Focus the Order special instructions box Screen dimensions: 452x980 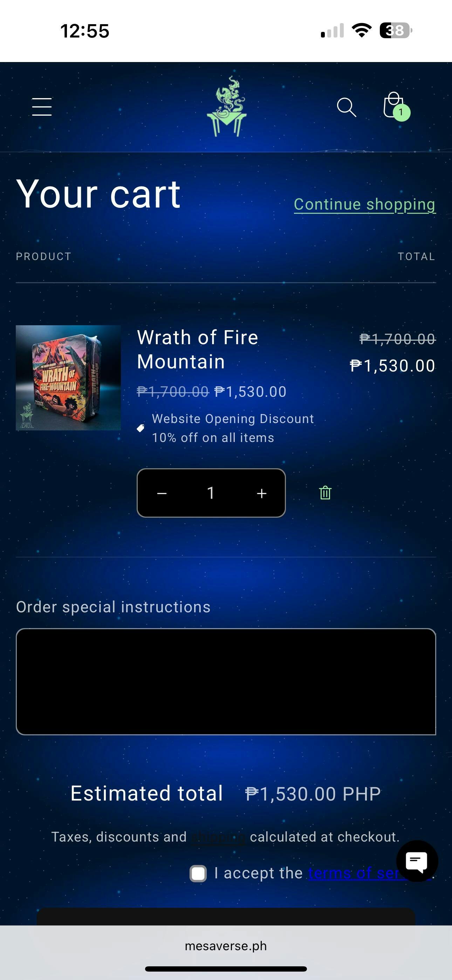(x=226, y=682)
